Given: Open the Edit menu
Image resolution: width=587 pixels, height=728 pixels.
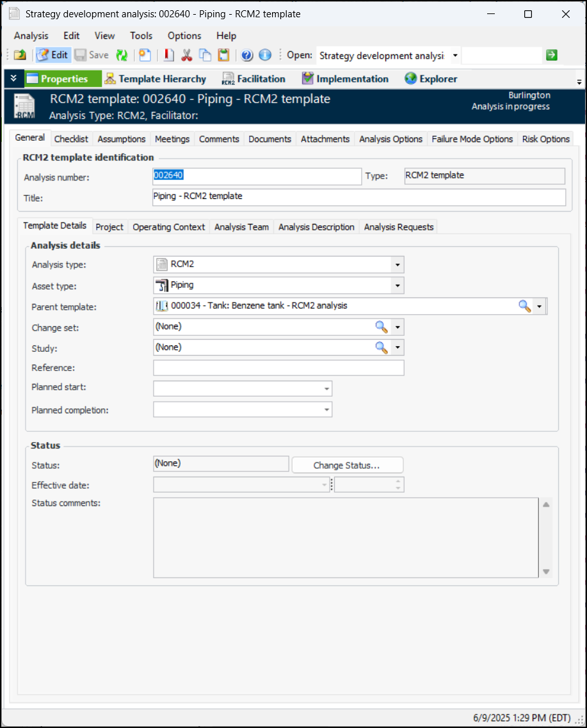Looking at the screenshot, I should click(x=72, y=36).
